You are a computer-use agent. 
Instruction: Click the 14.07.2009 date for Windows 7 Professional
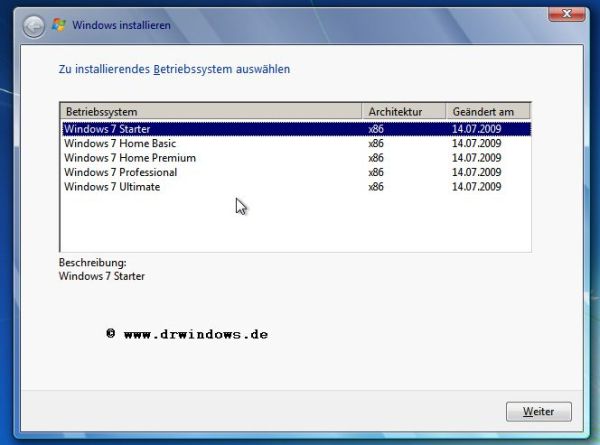click(476, 173)
